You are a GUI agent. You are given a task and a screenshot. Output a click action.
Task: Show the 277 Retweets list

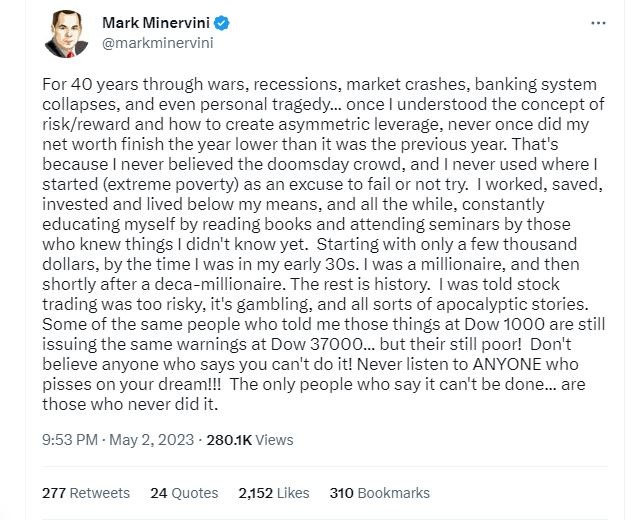tap(85, 493)
